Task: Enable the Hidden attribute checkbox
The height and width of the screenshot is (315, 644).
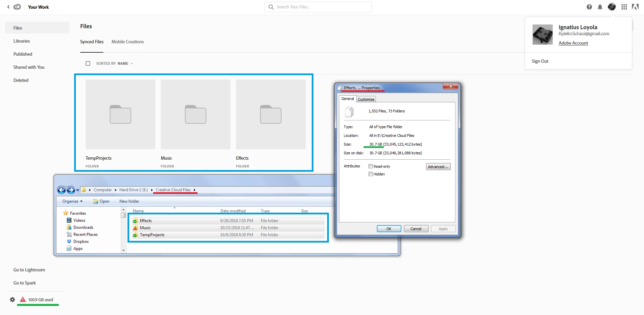Action: coord(371,174)
